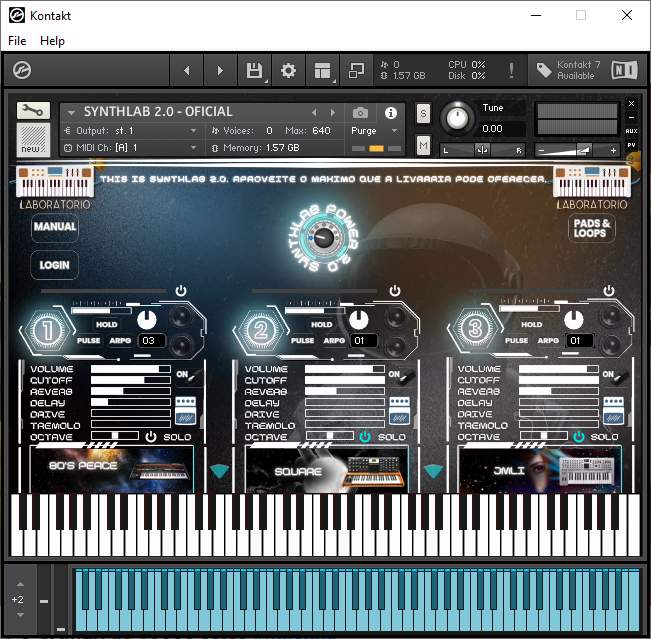
Task: Click layer 1 REVERB slider
Action: pos(131,391)
